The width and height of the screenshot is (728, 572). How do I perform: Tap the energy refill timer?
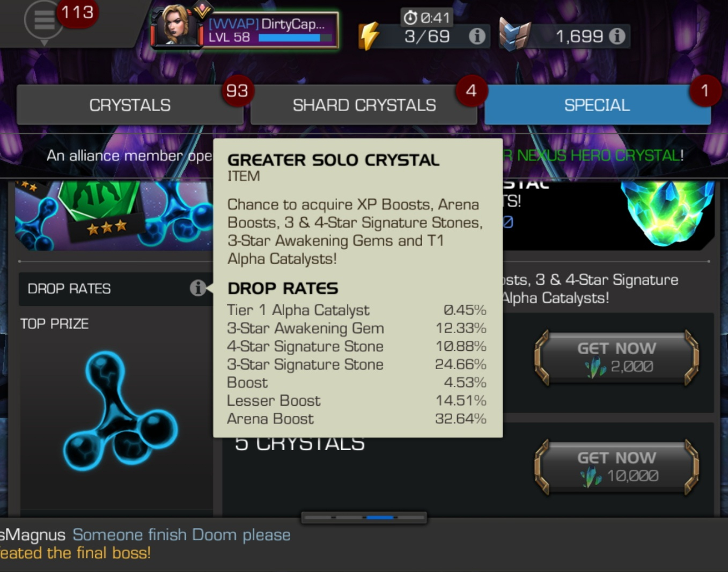(427, 18)
